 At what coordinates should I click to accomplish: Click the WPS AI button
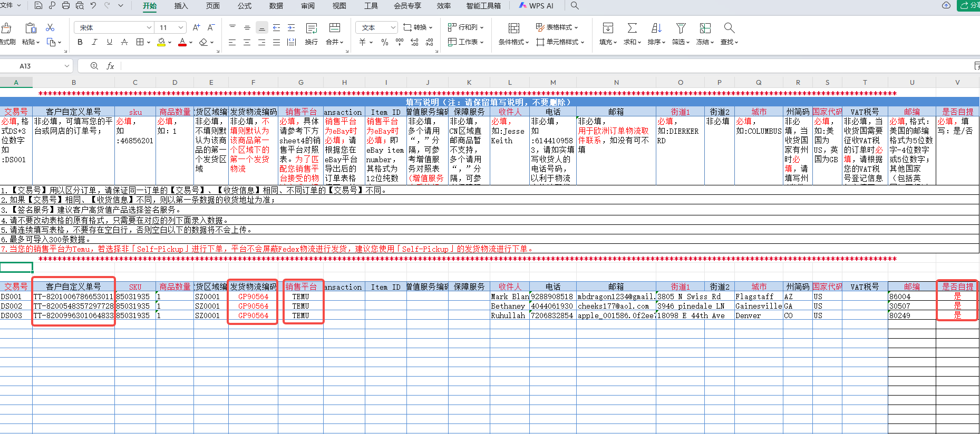[536, 6]
